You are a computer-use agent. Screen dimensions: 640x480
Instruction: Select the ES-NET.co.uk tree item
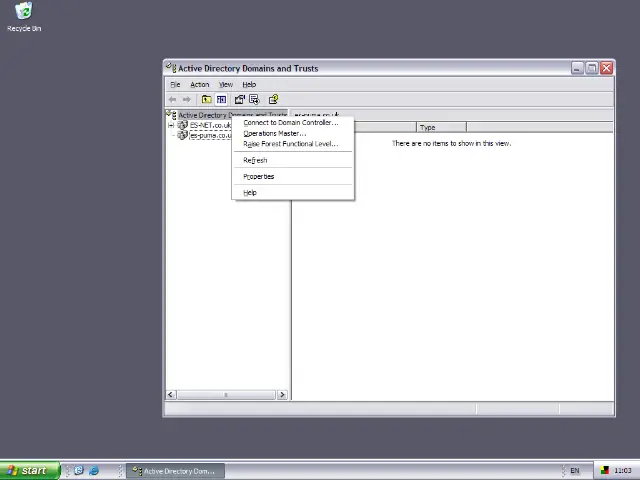pos(210,125)
